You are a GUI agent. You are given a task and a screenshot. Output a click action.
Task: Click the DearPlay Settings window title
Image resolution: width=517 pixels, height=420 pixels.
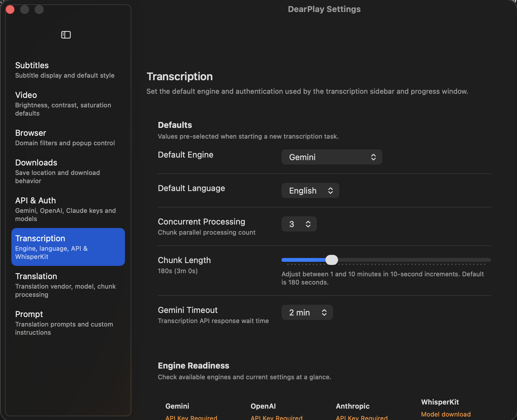pos(324,9)
